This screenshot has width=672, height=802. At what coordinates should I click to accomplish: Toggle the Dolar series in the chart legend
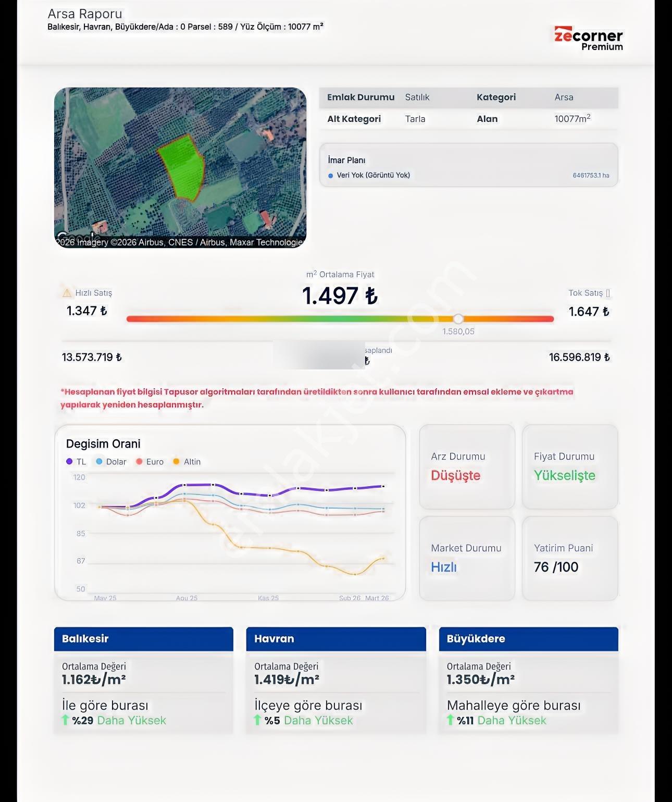pyautogui.click(x=111, y=462)
